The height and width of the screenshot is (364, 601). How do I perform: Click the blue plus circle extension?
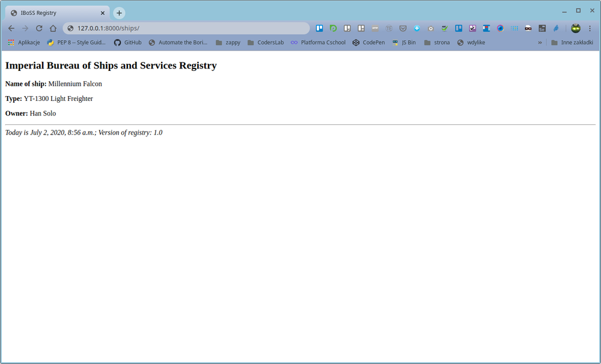[416, 28]
